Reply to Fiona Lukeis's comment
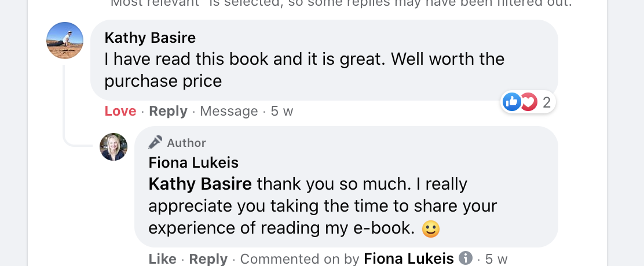Image resolution: width=644 pixels, height=266 pixels. [208, 258]
